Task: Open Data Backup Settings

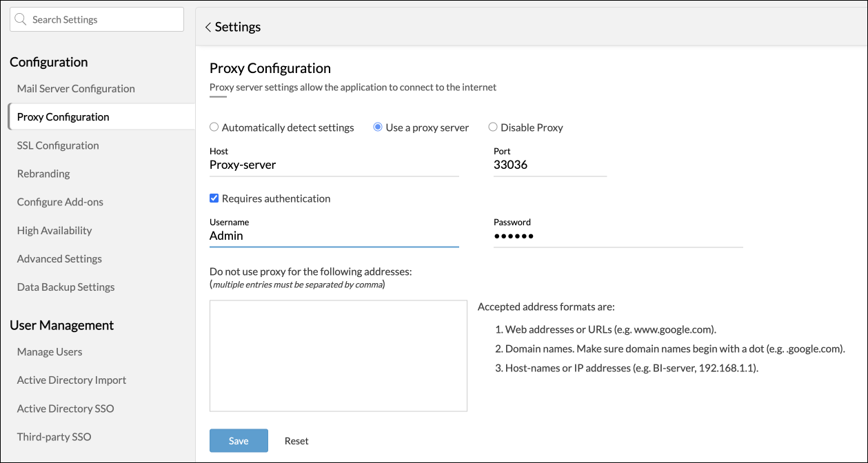Action: [x=65, y=287]
